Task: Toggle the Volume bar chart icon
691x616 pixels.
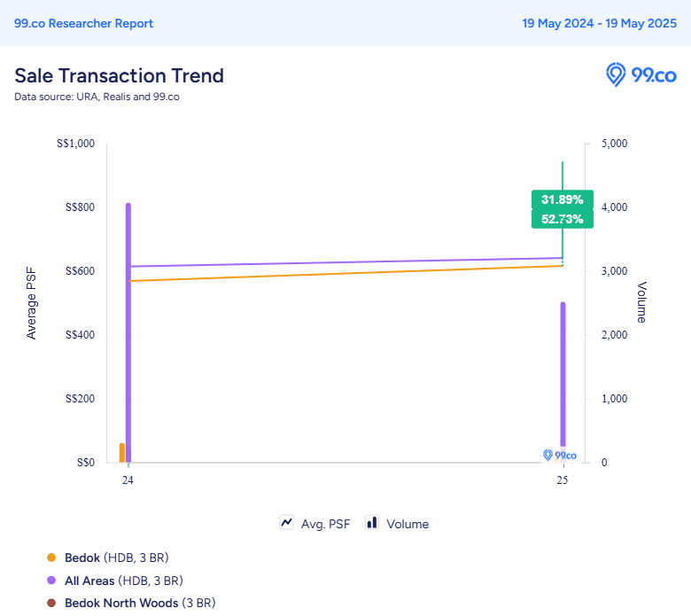Action: pyautogui.click(x=372, y=523)
